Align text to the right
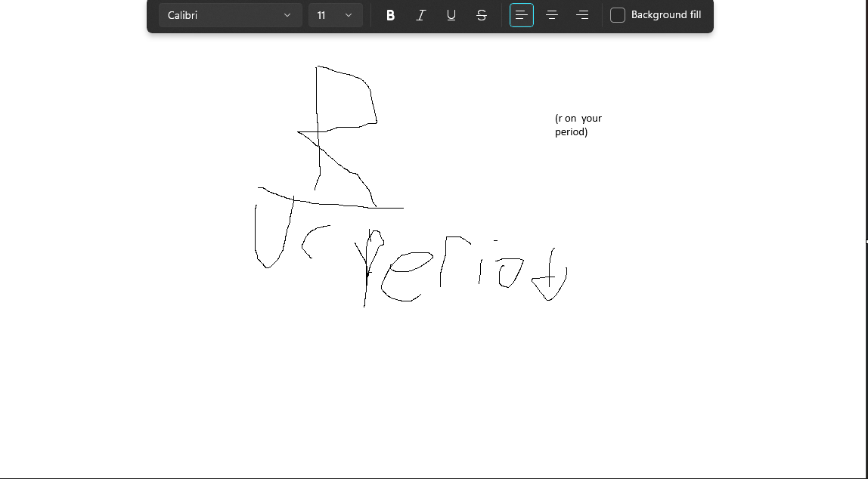868x479 pixels. [582, 15]
